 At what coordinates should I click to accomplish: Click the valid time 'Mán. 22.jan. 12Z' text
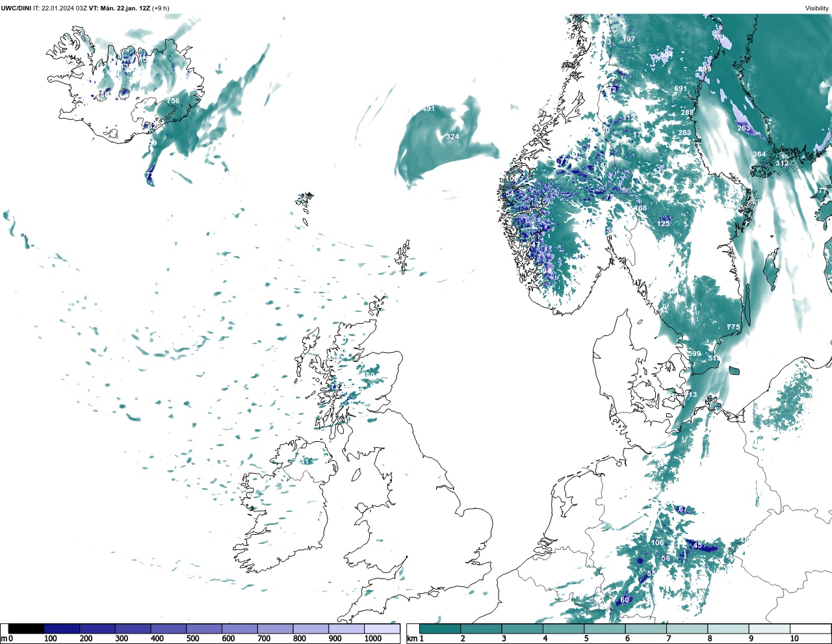[x=125, y=8]
